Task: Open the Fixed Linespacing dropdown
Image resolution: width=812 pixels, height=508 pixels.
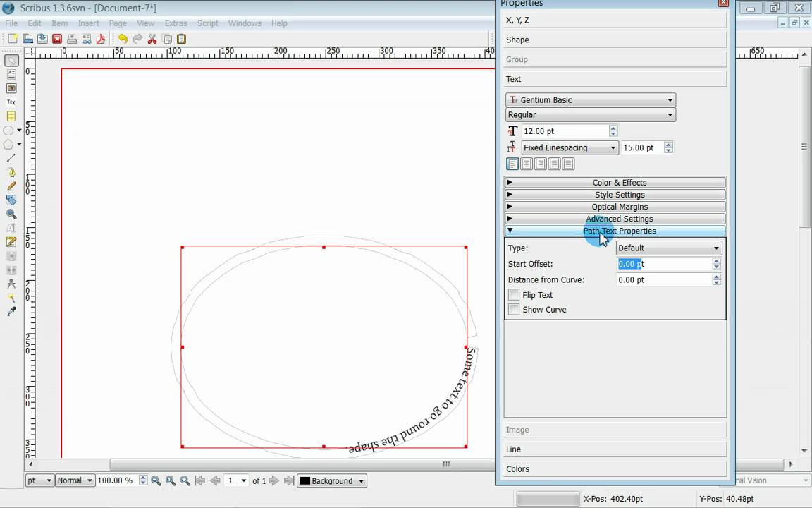Action: (x=570, y=147)
